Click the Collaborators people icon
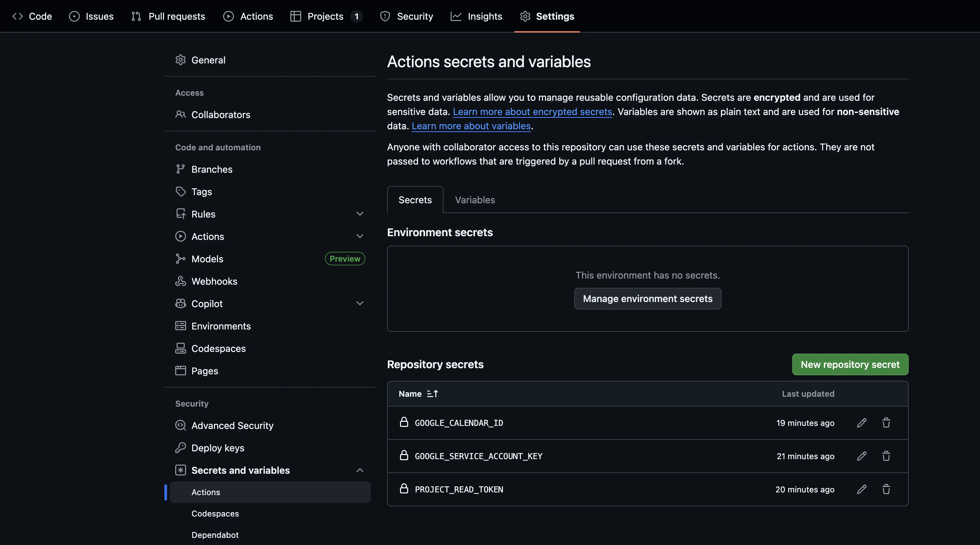The width and height of the screenshot is (980, 545). coord(180,114)
